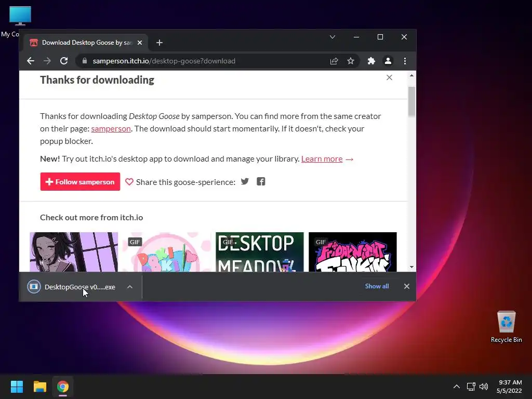Share on Facebook via the Facebook icon
Screen dimensions: 532x399
(261, 181)
